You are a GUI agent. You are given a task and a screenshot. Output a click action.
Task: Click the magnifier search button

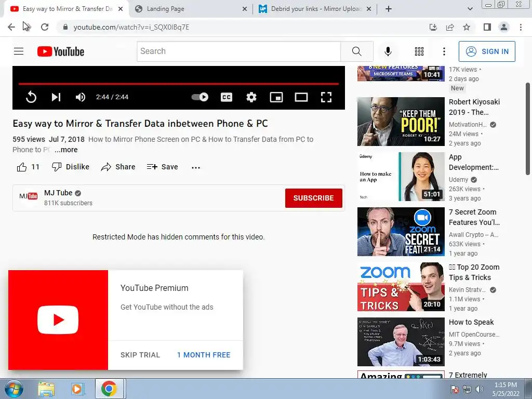click(x=356, y=51)
